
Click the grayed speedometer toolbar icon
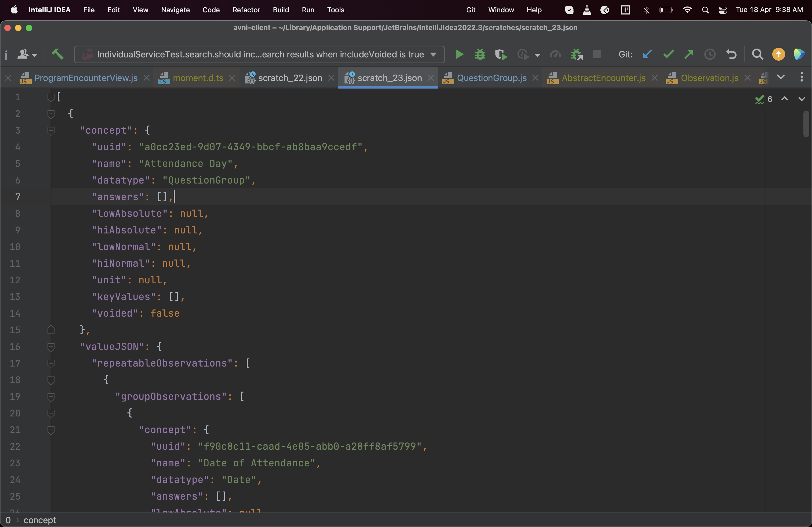click(555, 54)
